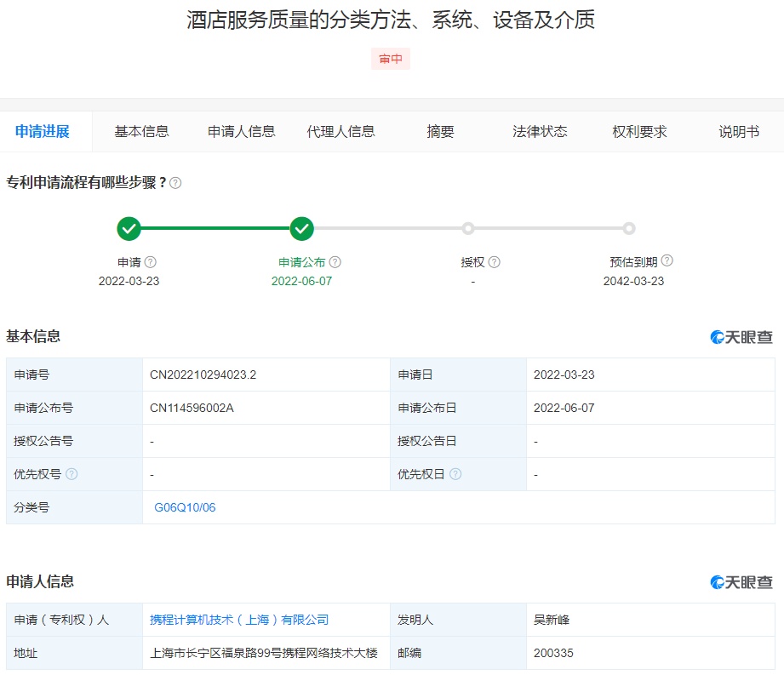Click green 申请公布 date 2022-06-07 under timeline

pyautogui.click(x=301, y=281)
